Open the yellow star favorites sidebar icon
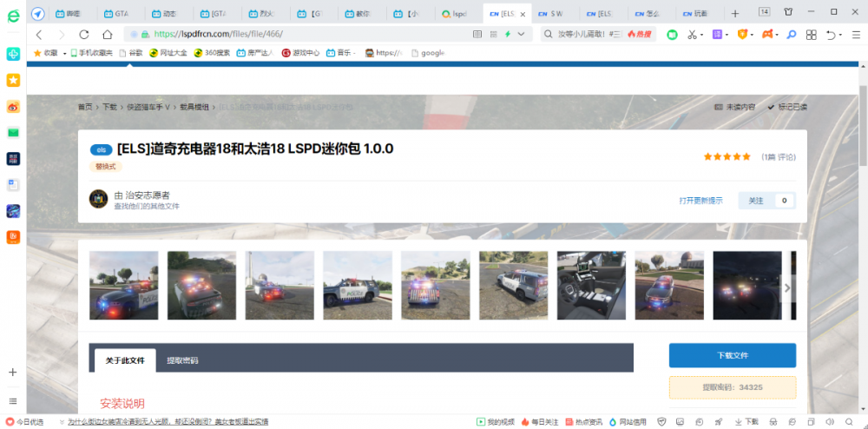 tap(13, 80)
